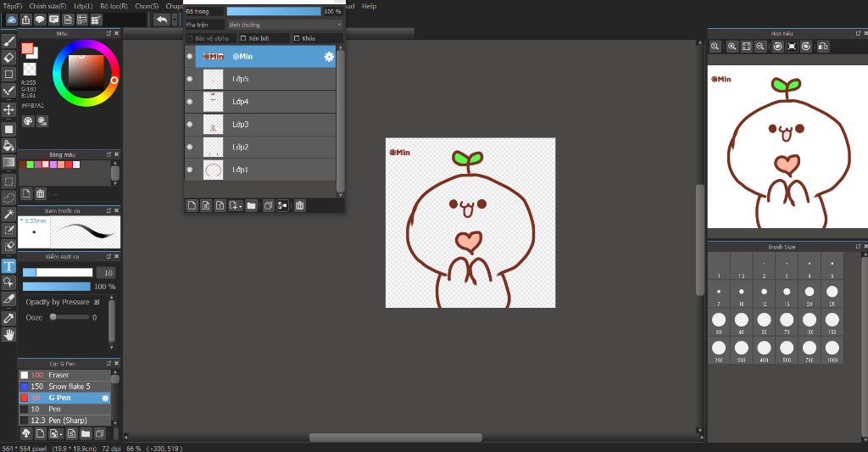Open @Min layer settings gear
The image size is (868, 452).
pyautogui.click(x=329, y=57)
